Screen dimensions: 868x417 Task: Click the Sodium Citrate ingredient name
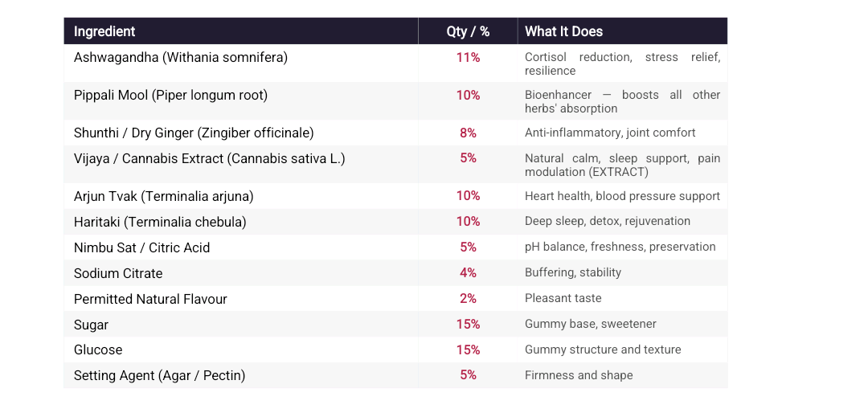(118, 273)
